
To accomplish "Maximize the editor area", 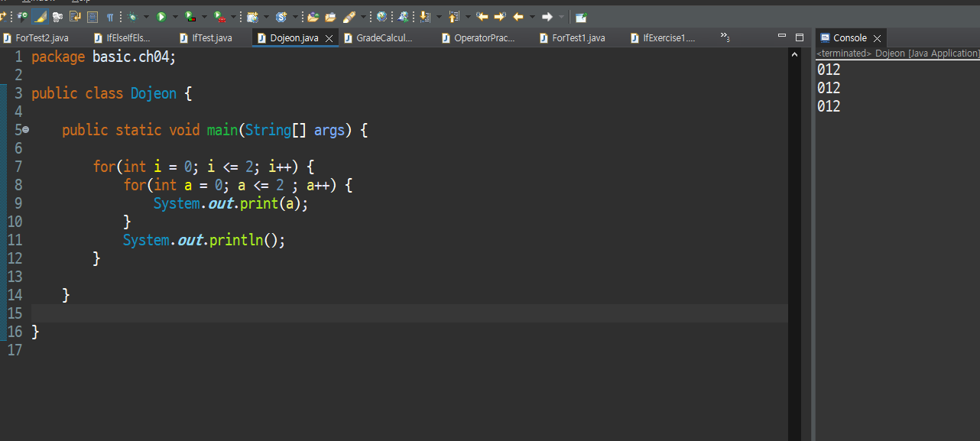I will (800, 37).
